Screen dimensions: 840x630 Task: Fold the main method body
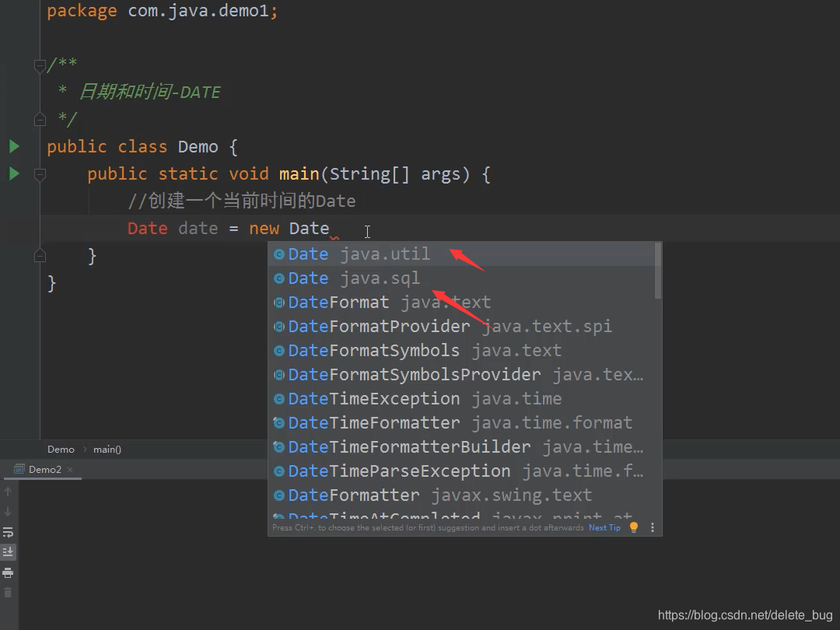click(40, 175)
